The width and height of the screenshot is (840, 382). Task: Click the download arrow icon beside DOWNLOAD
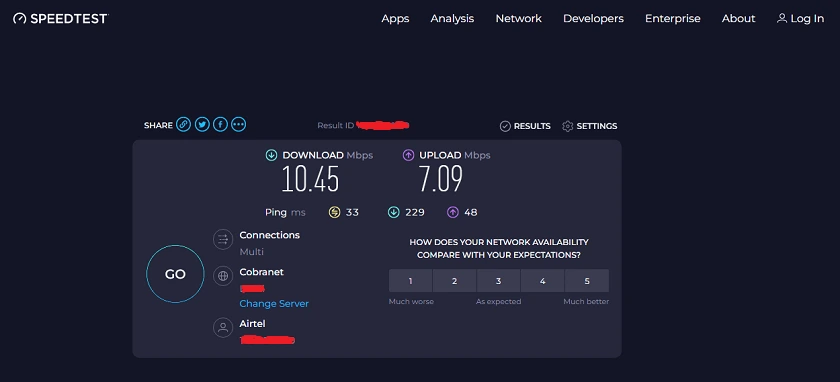point(272,155)
